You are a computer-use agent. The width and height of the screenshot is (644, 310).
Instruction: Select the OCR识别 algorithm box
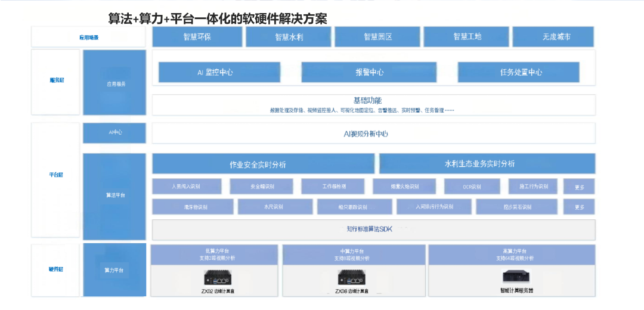472,186
